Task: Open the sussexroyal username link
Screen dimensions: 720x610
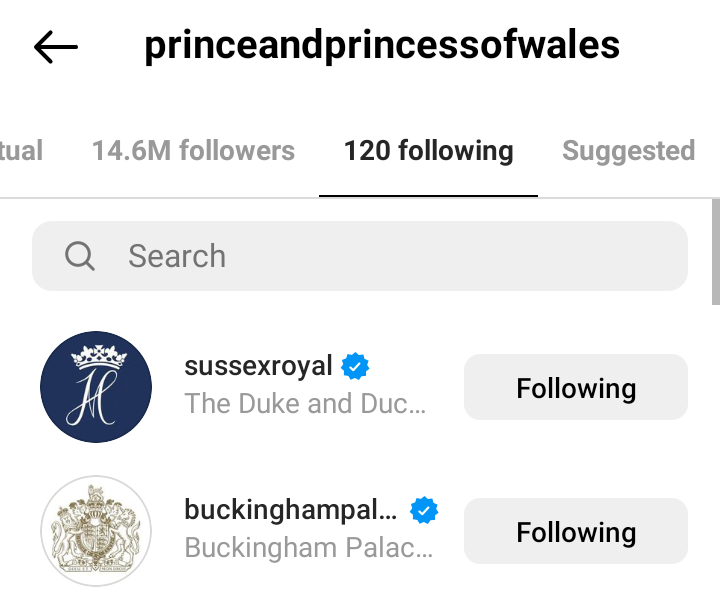Action: point(258,366)
